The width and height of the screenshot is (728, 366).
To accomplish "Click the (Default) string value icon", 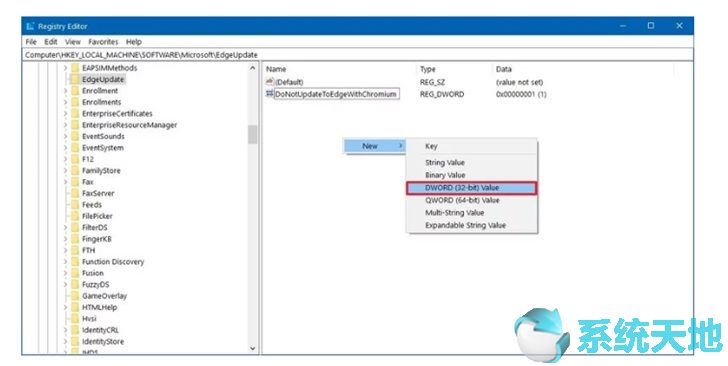I will coord(270,82).
